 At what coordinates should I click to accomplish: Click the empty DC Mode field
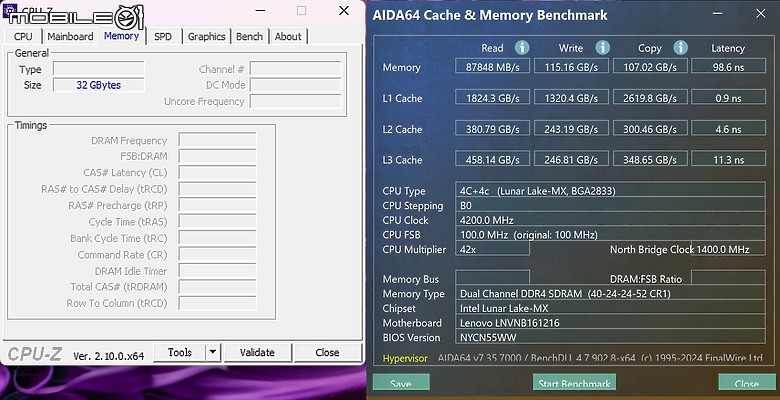[295, 85]
